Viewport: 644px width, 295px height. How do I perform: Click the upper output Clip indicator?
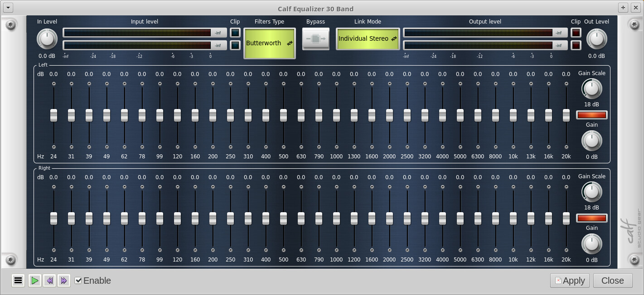point(576,33)
